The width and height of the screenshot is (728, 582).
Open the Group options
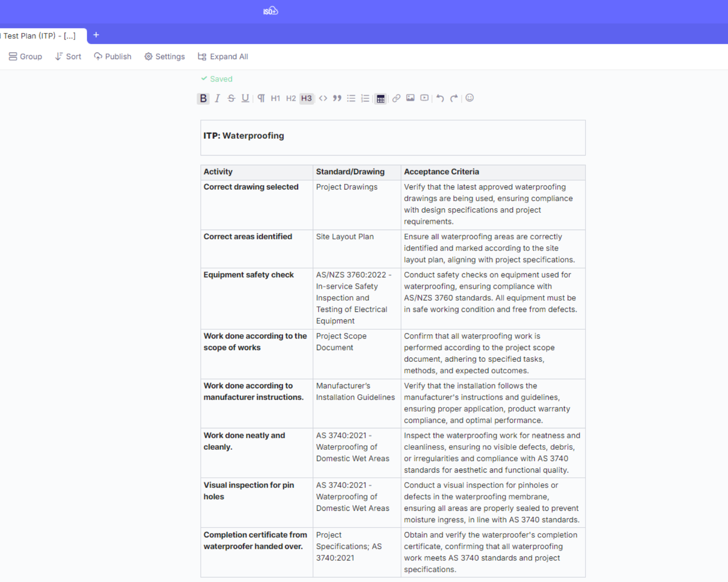[x=26, y=56]
